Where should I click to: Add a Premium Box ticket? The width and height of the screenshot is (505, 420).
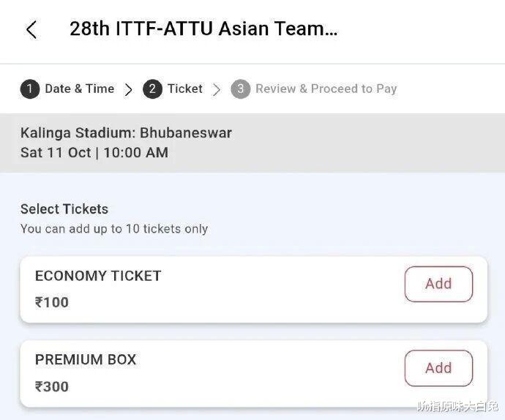(x=438, y=368)
